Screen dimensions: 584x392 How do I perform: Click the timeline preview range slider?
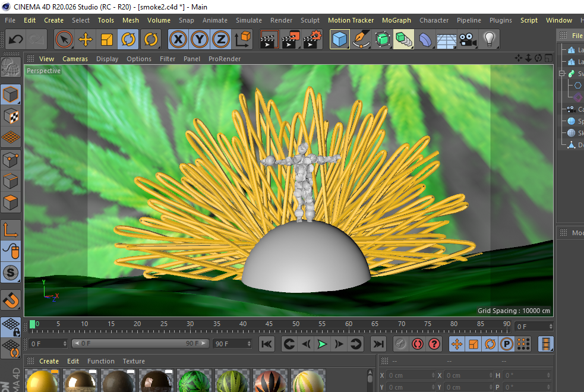140,343
